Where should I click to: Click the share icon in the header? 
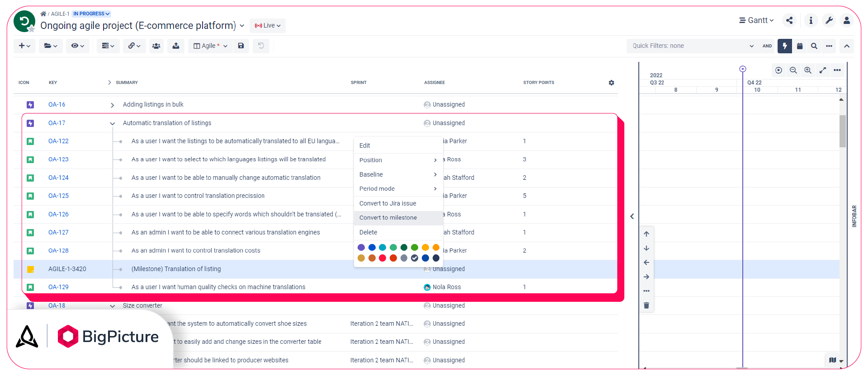click(789, 20)
